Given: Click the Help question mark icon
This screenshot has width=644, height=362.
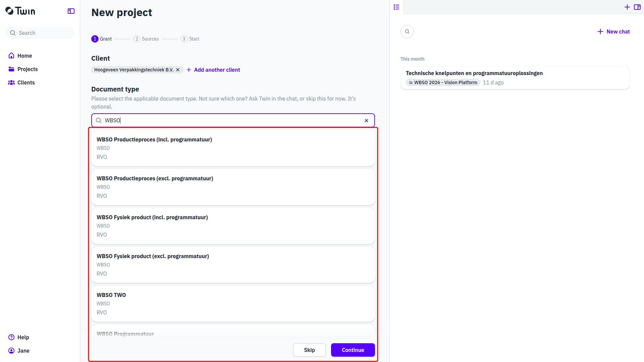Looking at the screenshot, I should [11, 337].
